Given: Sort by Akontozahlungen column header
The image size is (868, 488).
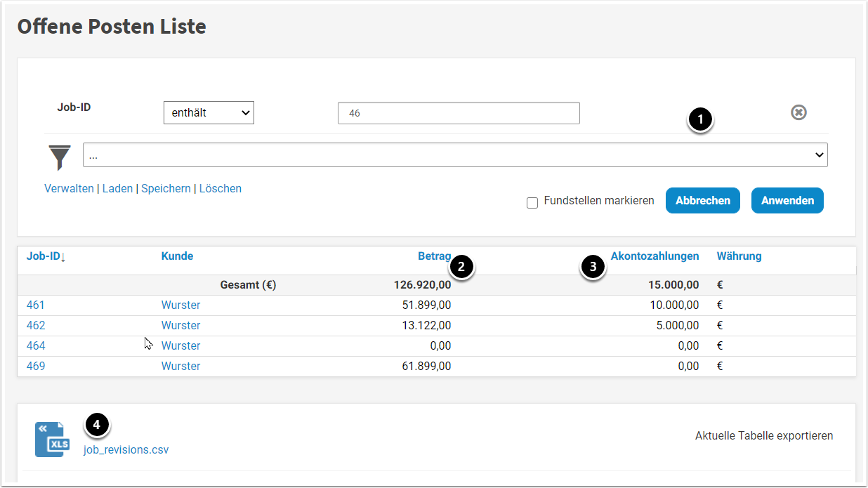Looking at the screenshot, I should point(655,256).
